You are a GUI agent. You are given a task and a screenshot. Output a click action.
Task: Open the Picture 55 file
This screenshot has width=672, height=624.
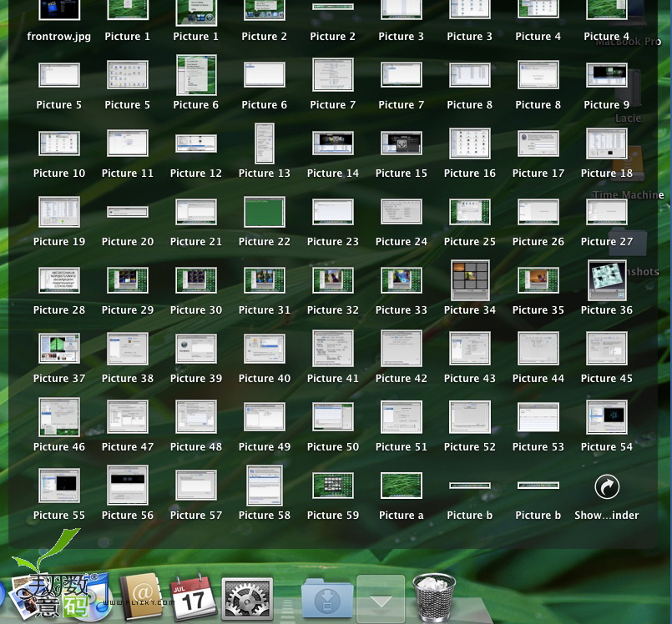(59, 486)
